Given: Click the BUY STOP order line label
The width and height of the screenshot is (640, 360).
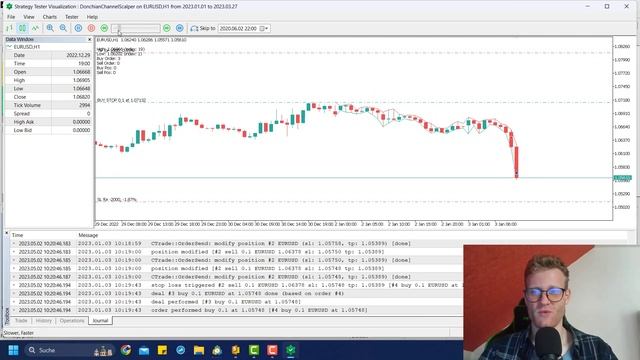Looking at the screenshot, I should tap(121, 100).
